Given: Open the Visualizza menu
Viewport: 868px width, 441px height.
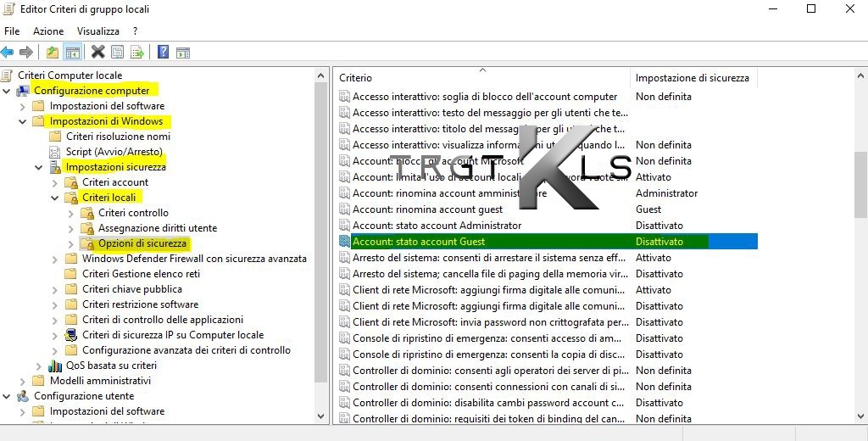Looking at the screenshot, I should [x=97, y=31].
